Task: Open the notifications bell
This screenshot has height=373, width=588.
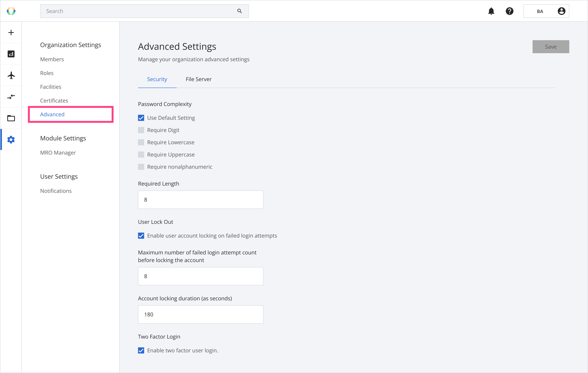Action: 491,11
